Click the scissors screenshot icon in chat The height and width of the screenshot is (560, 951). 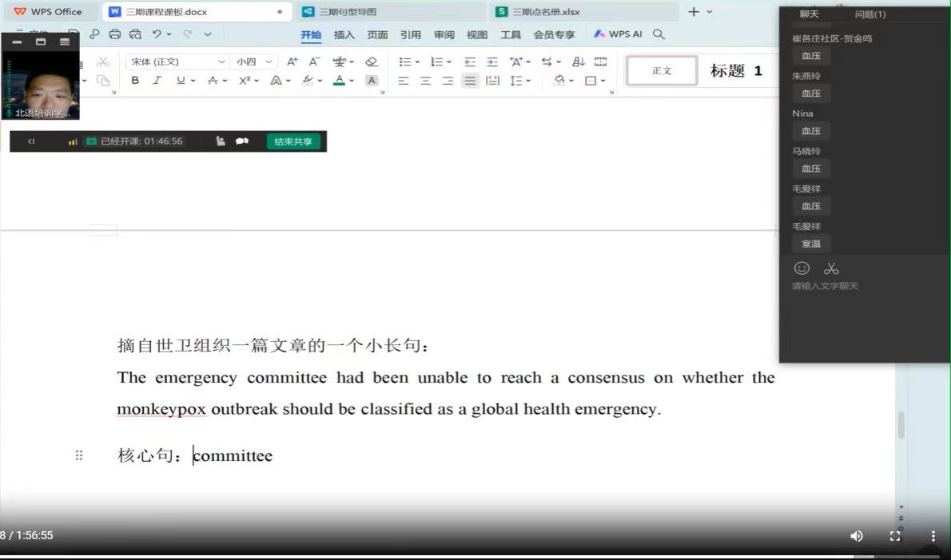click(831, 268)
